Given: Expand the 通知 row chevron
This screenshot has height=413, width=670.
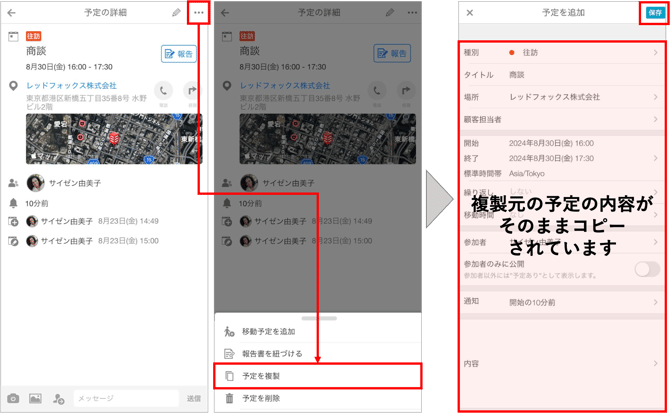Looking at the screenshot, I should coord(656,301).
